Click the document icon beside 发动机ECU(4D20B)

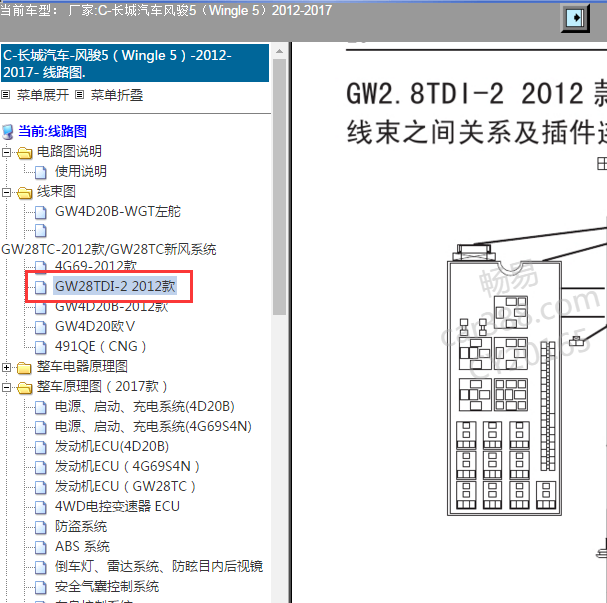41,447
